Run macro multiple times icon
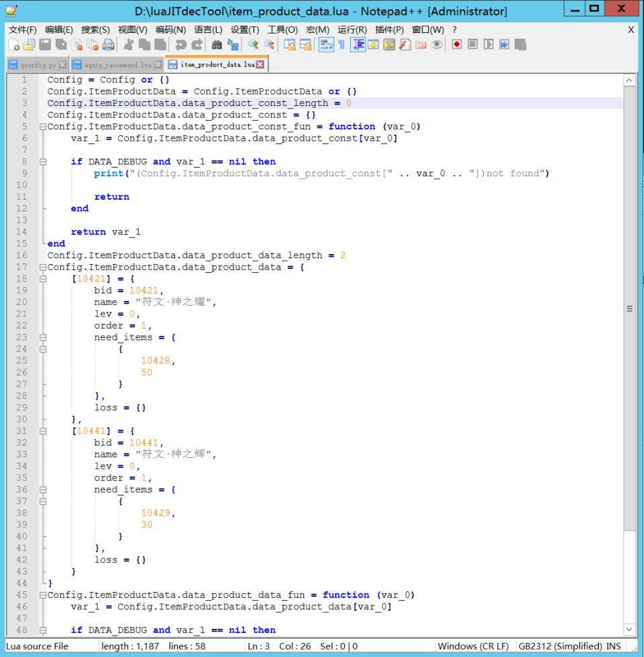 (504, 45)
